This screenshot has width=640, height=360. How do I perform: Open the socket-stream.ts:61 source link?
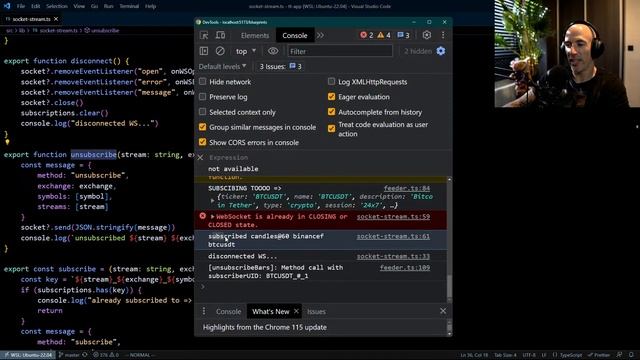tap(393, 236)
